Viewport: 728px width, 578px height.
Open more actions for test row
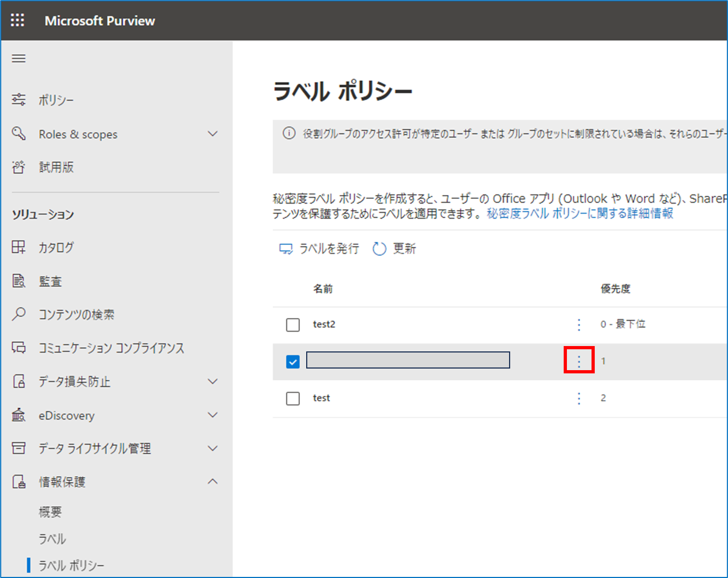(579, 398)
